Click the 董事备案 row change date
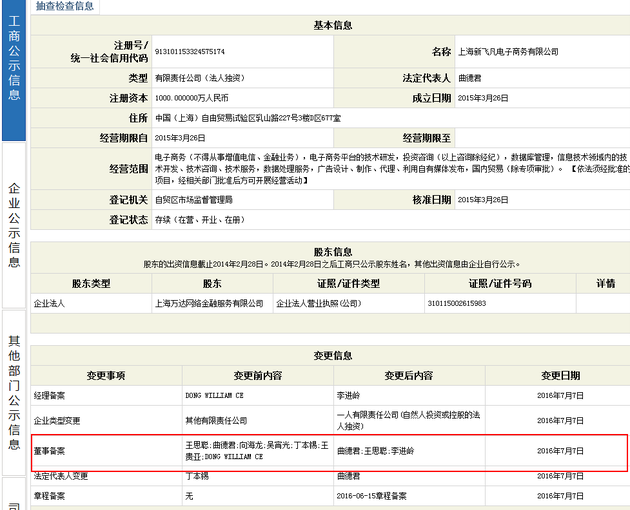The height and width of the screenshot is (510, 630). tap(560, 451)
